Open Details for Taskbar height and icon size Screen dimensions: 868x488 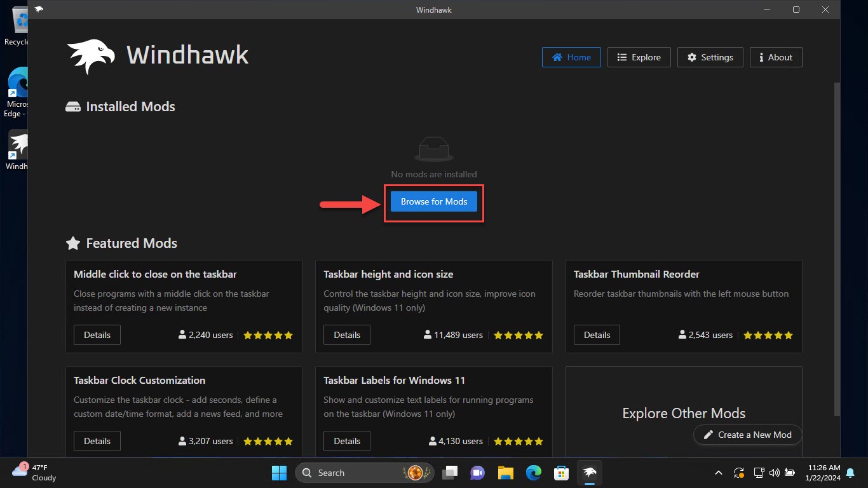(x=347, y=335)
